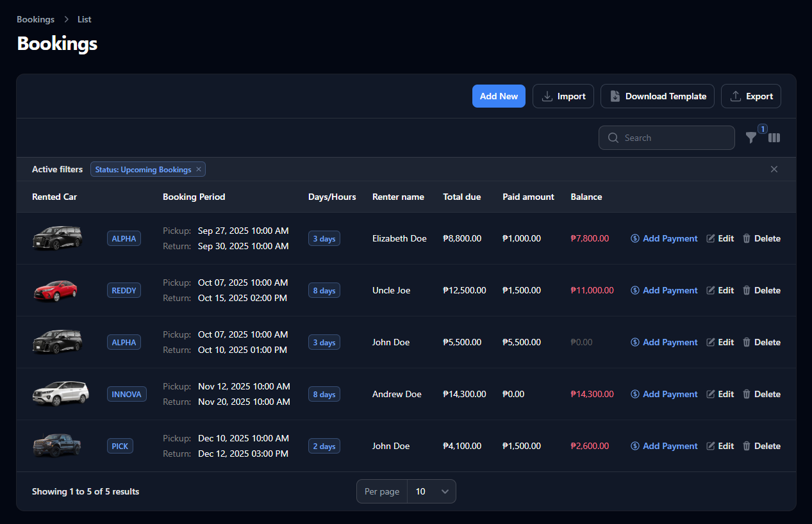Dismiss the Active filters bar with the X
The width and height of the screenshot is (812, 524).
point(774,169)
